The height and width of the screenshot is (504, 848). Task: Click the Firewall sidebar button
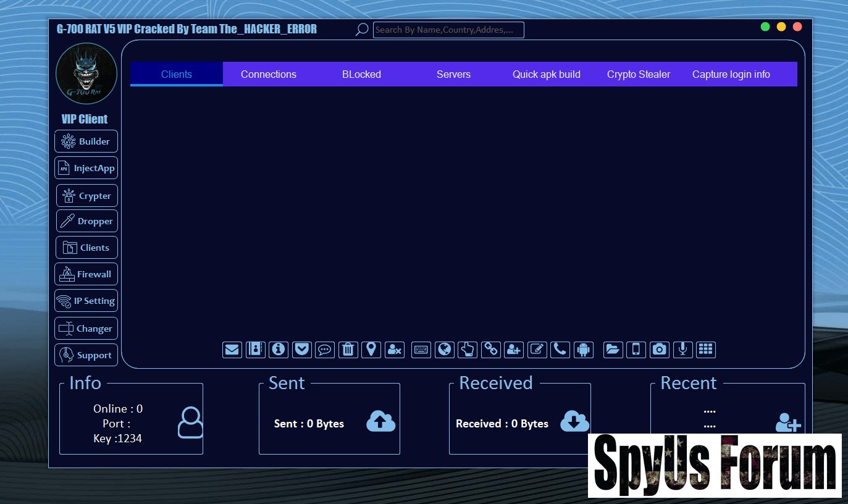click(86, 274)
